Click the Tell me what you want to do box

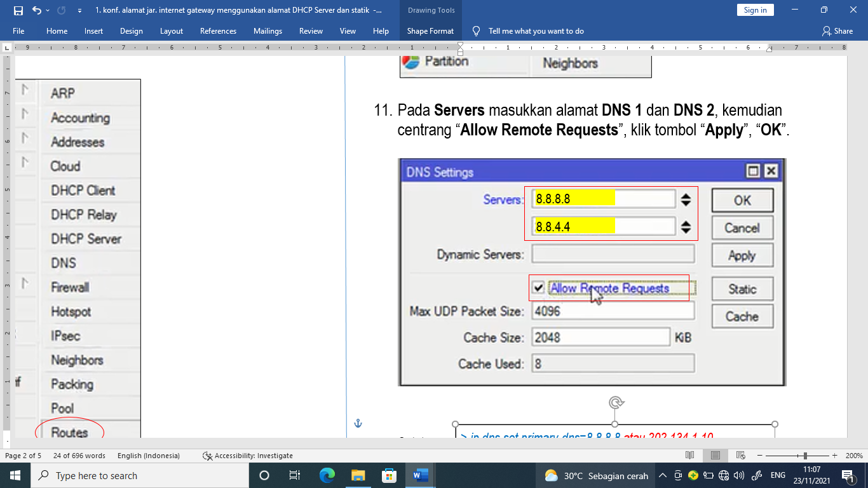(536, 31)
